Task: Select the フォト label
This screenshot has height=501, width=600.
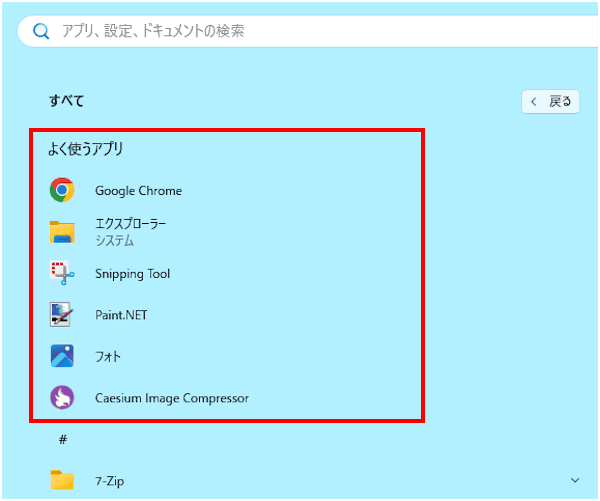Action: 108,357
